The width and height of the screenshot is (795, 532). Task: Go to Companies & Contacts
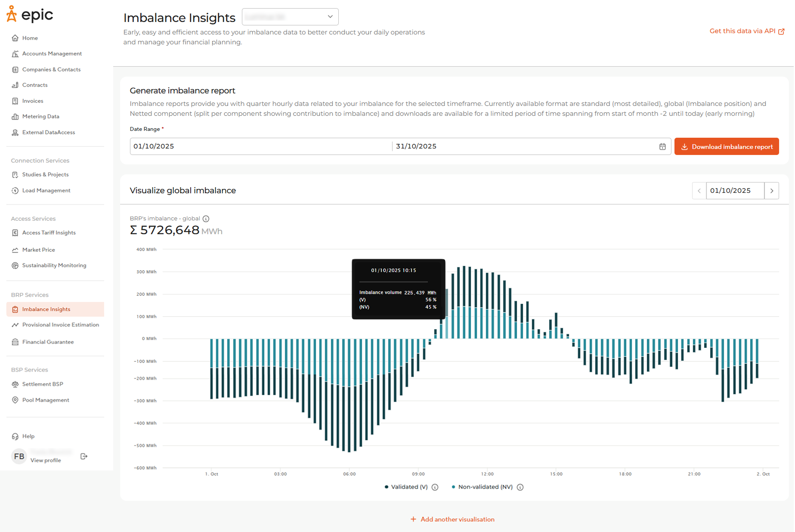tap(51, 69)
